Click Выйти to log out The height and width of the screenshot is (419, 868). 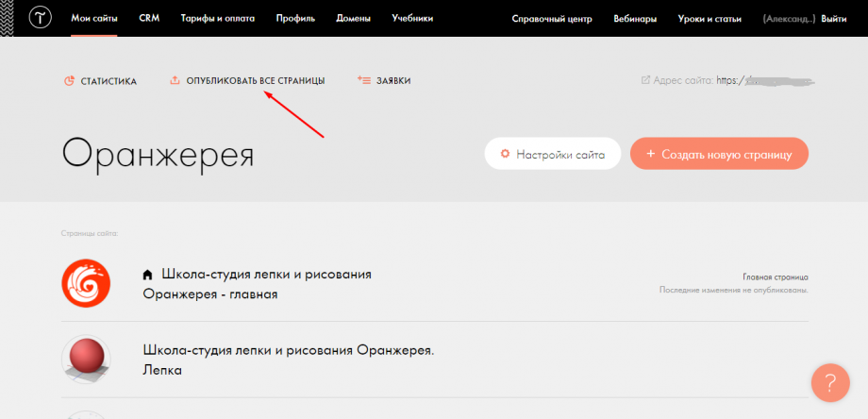pyautogui.click(x=833, y=19)
